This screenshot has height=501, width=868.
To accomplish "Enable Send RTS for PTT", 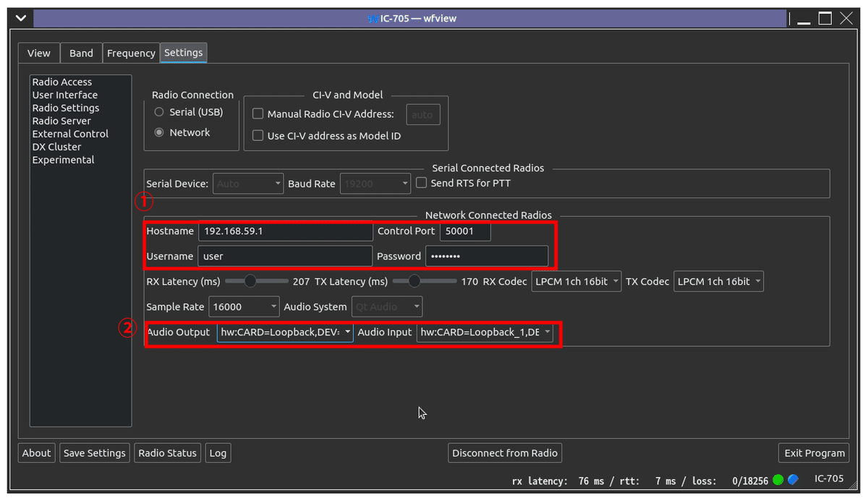I will click(421, 182).
